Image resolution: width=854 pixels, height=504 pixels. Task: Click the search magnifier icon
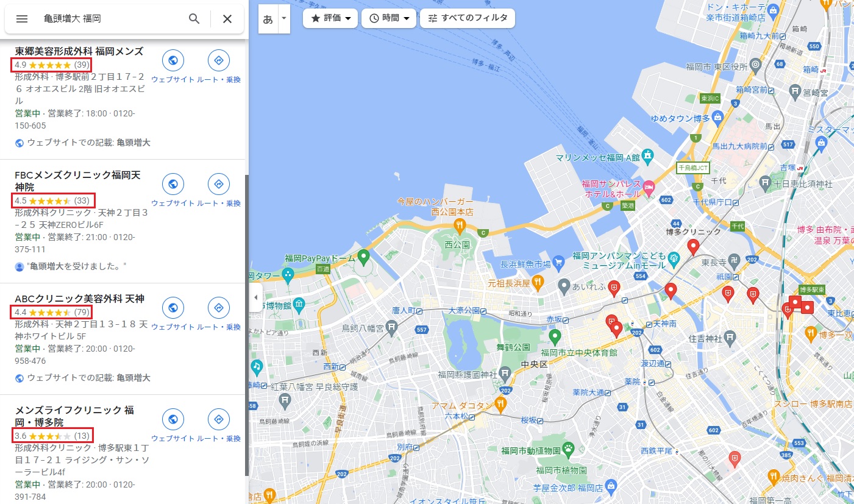[194, 19]
